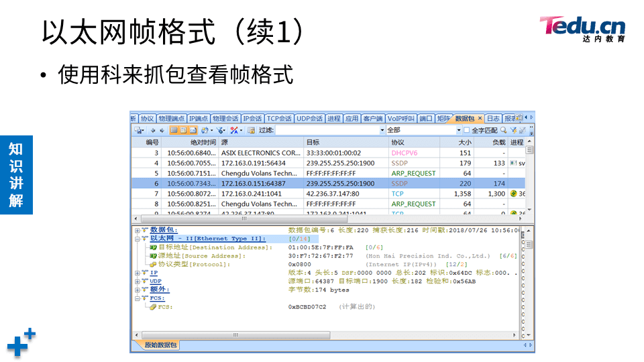This screenshot has height=362, width=644.
Task: Click the 源地址 field icon
Action: (x=153, y=255)
